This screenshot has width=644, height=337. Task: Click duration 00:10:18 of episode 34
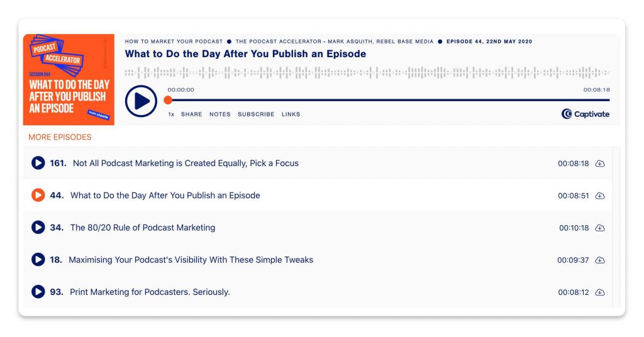pyautogui.click(x=574, y=228)
